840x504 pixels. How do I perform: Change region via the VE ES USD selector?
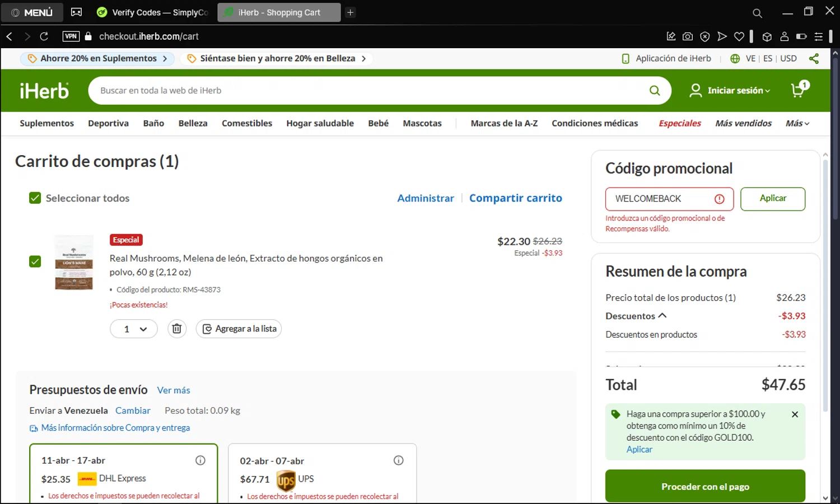click(x=763, y=58)
